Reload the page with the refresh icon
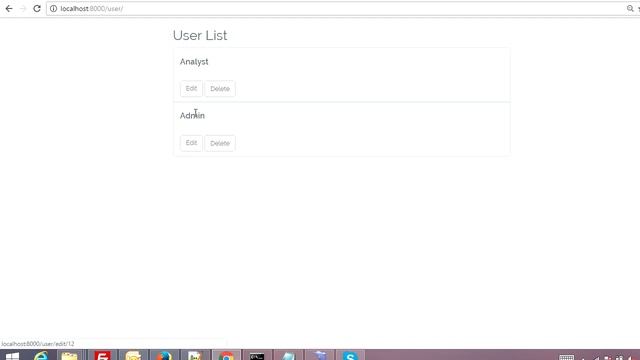The height and width of the screenshot is (360, 640). pyautogui.click(x=37, y=9)
